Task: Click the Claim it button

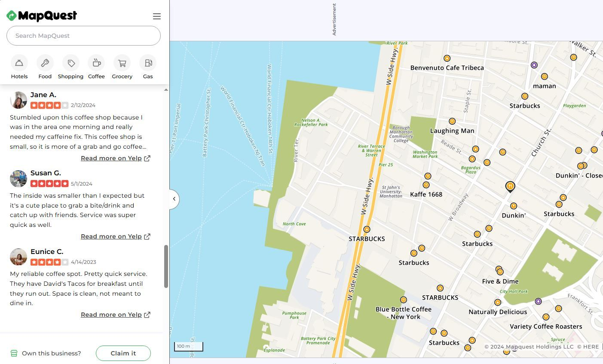Action: (x=123, y=353)
